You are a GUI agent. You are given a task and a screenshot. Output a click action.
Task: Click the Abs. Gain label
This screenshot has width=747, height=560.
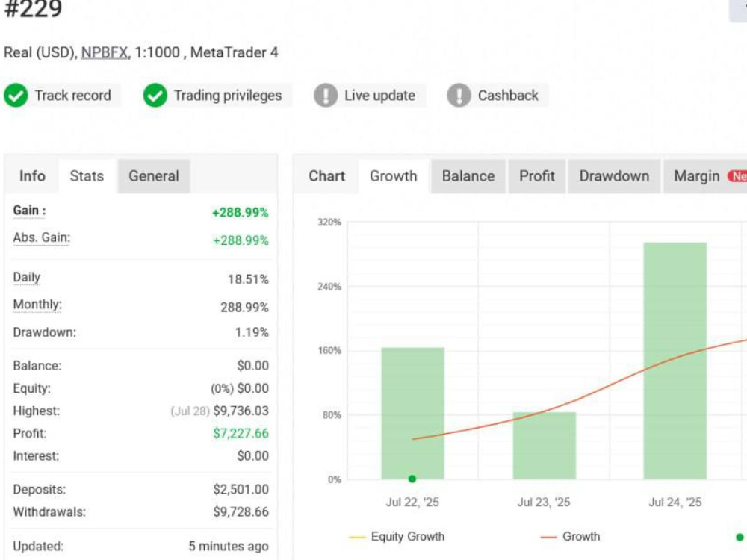[x=41, y=237]
